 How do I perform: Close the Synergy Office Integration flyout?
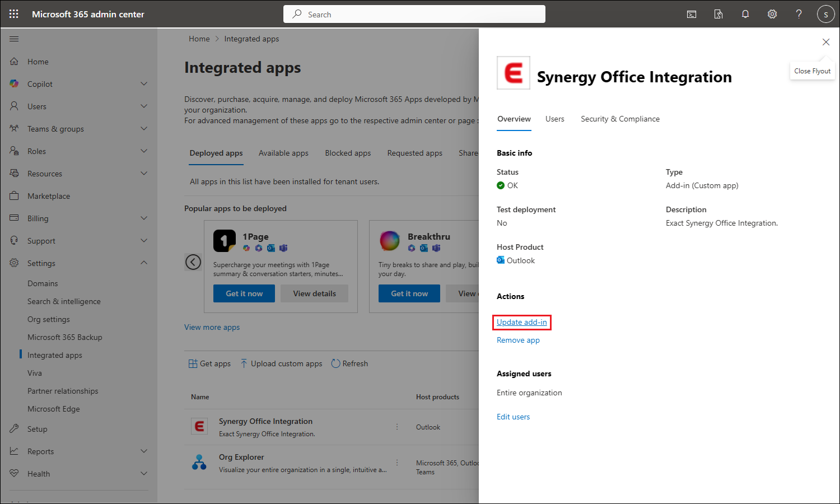825,42
